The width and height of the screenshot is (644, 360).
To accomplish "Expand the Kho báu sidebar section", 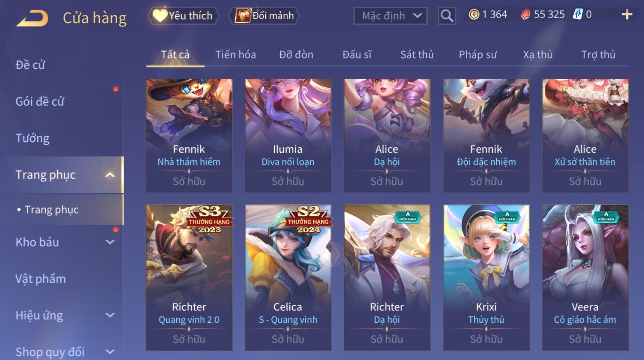I will click(x=110, y=242).
